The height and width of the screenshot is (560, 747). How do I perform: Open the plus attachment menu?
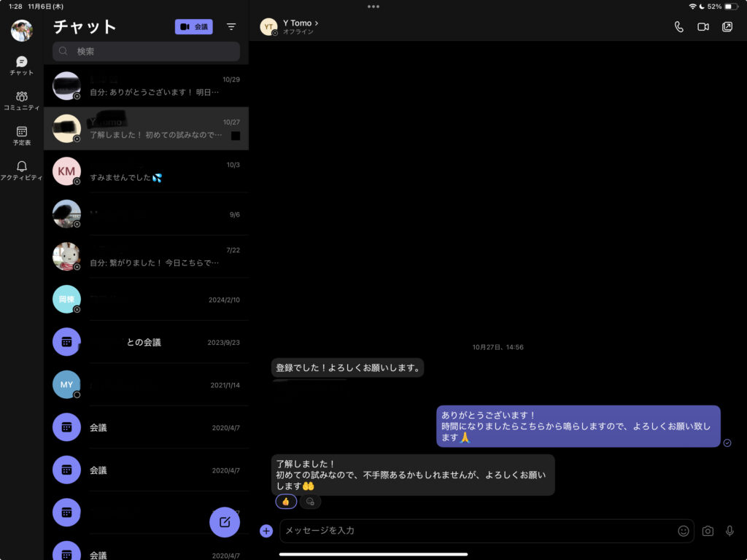pyautogui.click(x=266, y=531)
